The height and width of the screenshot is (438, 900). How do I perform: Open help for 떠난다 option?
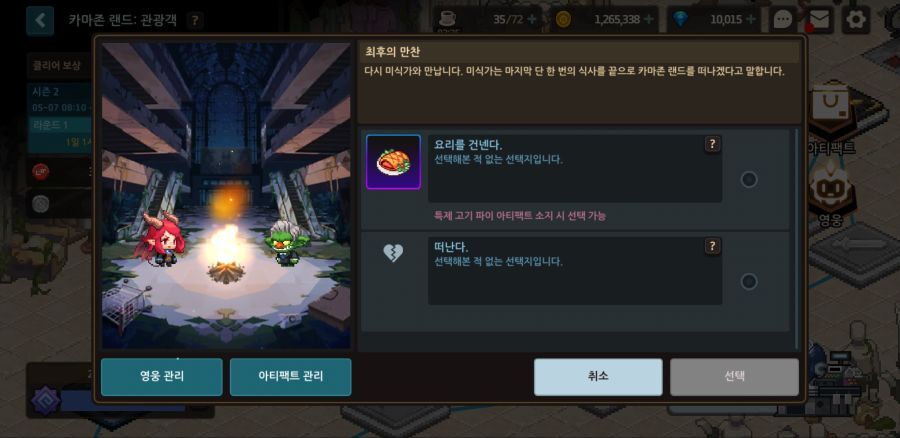pos(712,246)
